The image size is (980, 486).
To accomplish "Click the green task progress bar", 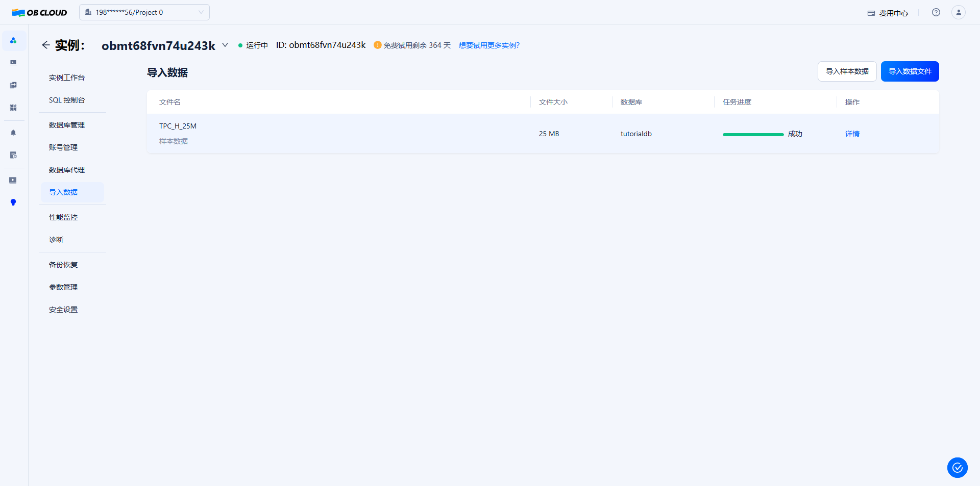I will pyautogui.click(x=753, y=134).
